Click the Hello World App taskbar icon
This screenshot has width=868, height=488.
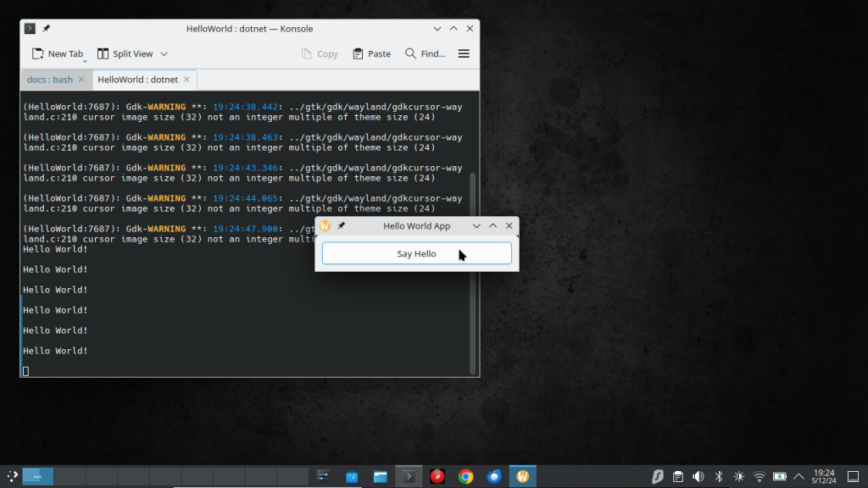click(x=523, y=476)
